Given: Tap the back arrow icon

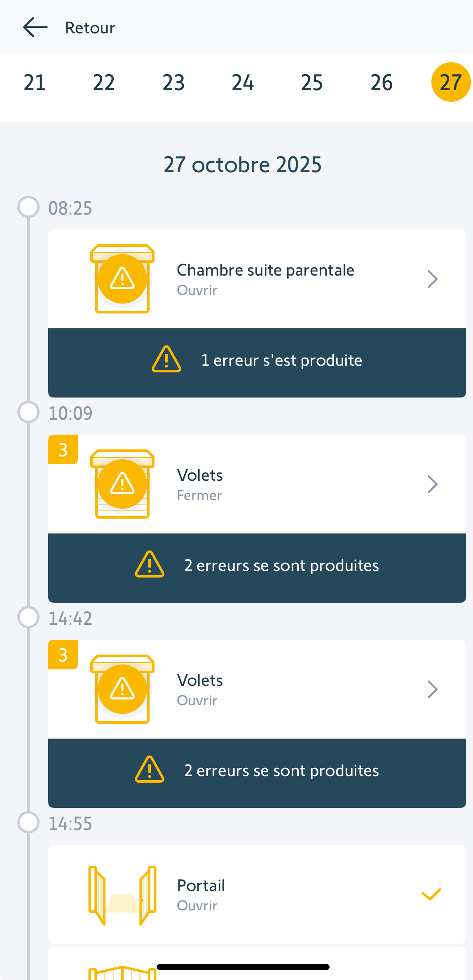Looking at the screenshot, I should click(35, 28).
